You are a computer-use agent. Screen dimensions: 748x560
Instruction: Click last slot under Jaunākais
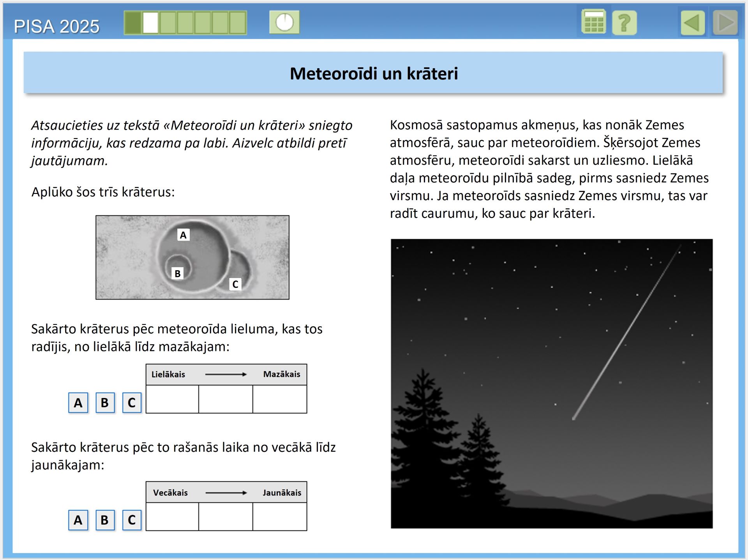280,517
